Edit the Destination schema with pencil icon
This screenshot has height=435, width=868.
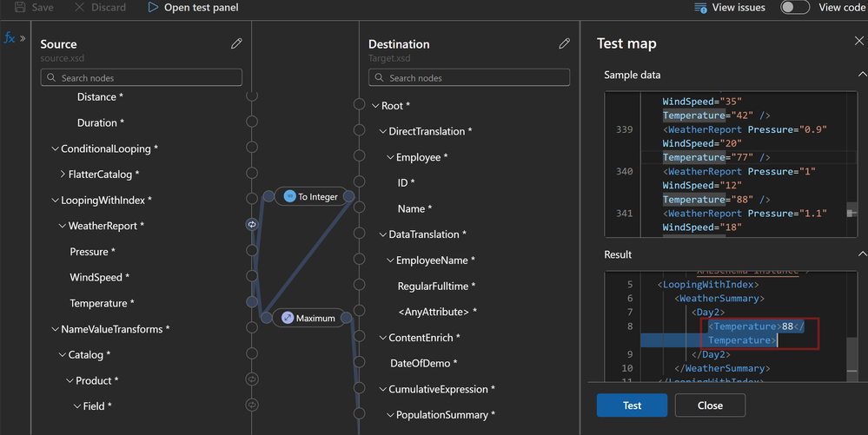564,43
